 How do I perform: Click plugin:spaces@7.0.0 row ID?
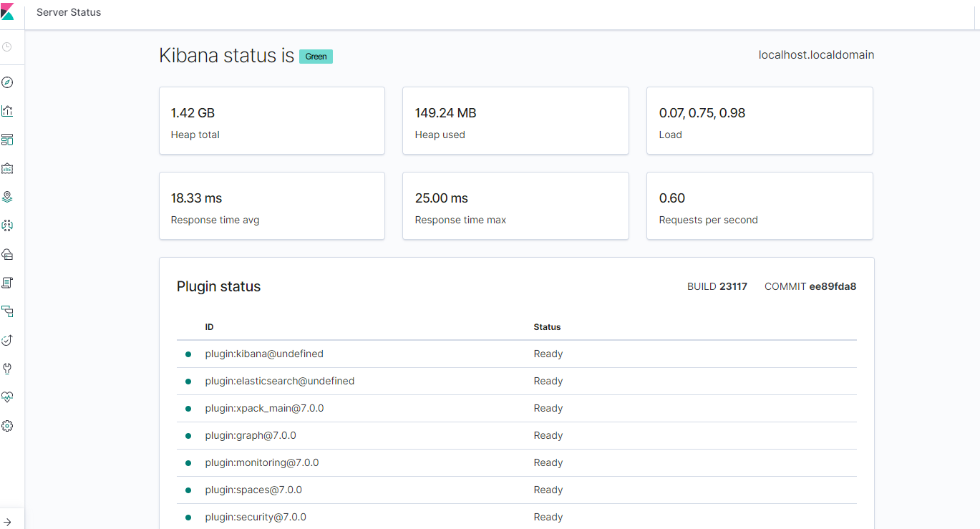(253, 490)
